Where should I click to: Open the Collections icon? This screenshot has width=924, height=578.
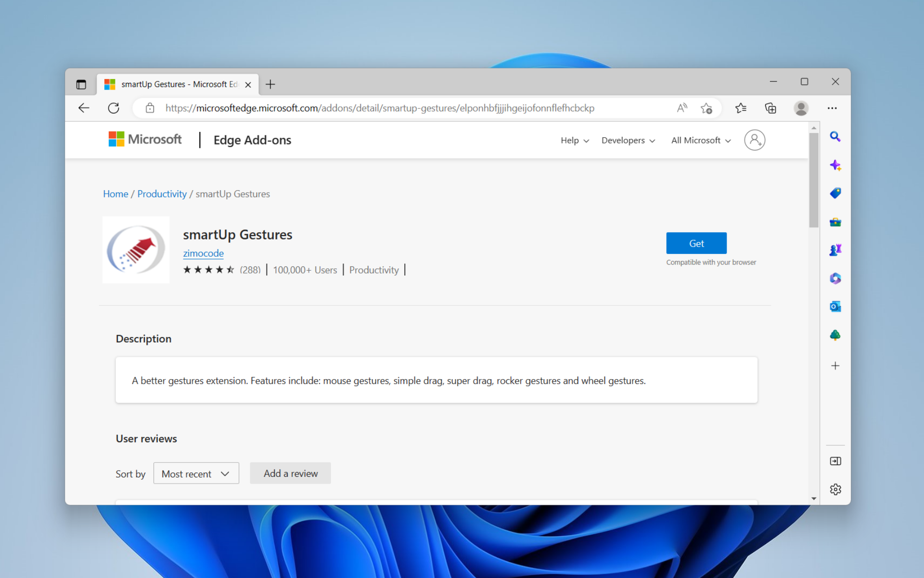click(770, 108)
